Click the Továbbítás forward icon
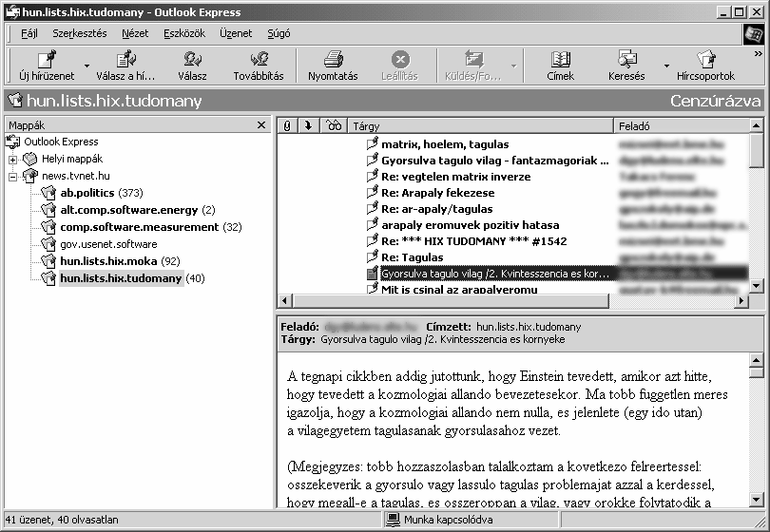Screen dimensions: 770x532 click(x=259, y=60)
